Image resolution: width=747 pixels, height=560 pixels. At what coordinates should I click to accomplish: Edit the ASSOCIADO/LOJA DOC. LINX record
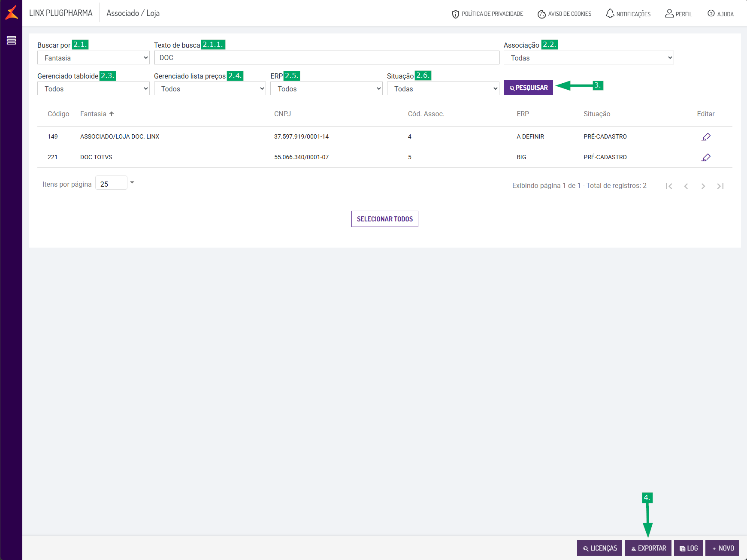click(706, 137)
